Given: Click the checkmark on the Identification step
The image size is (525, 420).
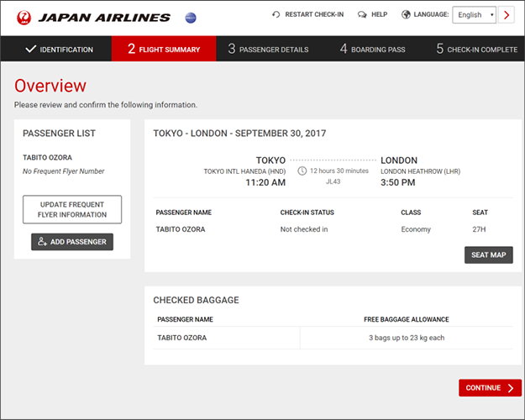Looking at the screenshot, I should click(x=31, y=49).
